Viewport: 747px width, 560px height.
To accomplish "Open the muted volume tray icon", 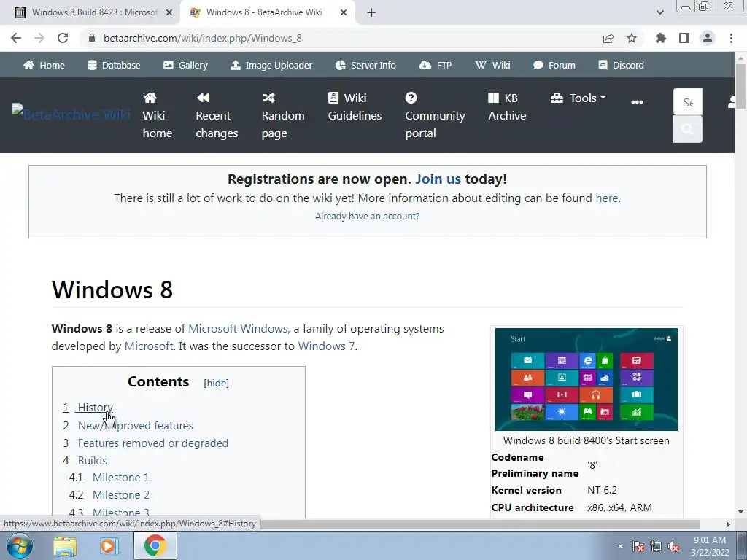I will (673, 546).
